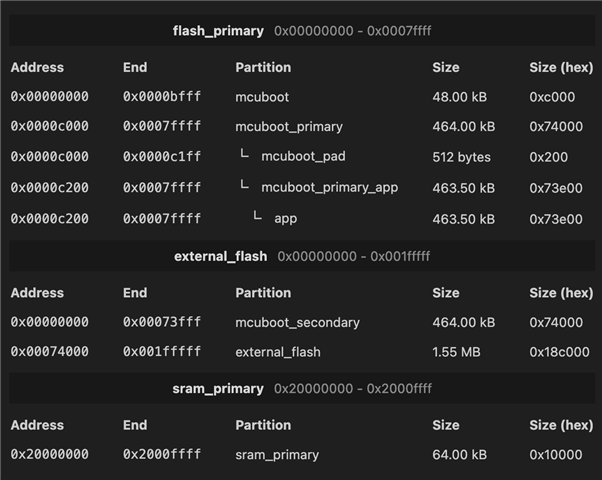The height and width of the screenshot is (480, 602).
Task: Select end 0x0007ffff in app row
Action: (162, 219)
